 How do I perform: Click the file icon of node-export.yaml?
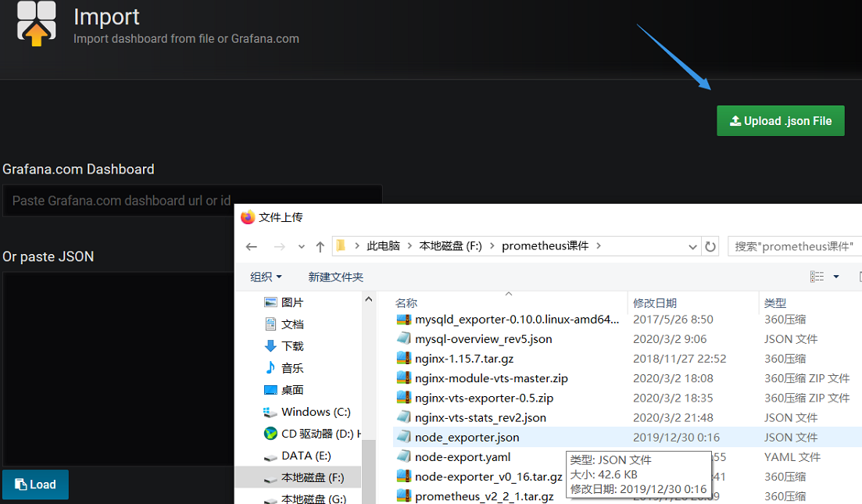404,456
